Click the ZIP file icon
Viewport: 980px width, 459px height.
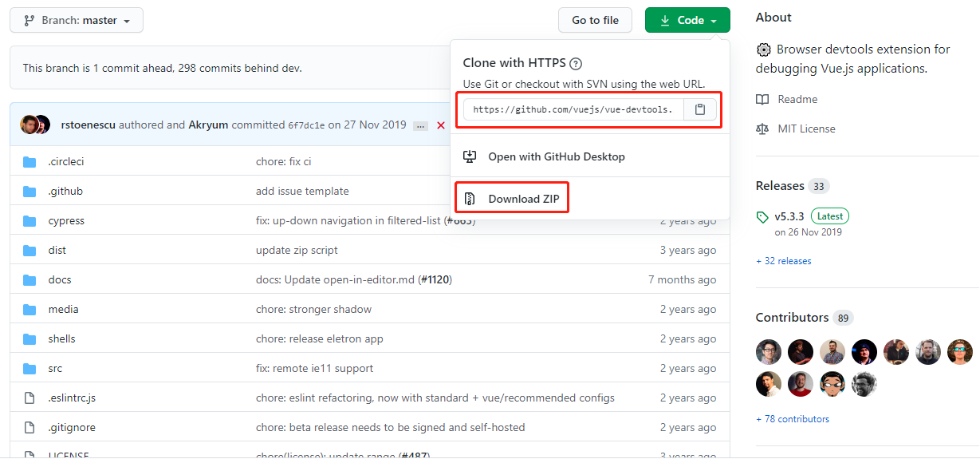[470, 198]
